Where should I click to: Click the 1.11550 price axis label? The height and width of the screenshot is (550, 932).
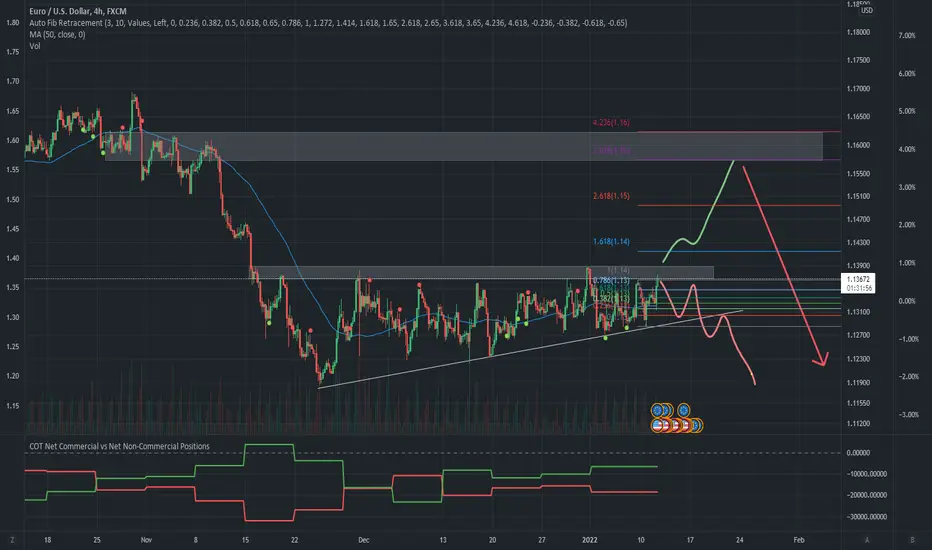point(858,403)
